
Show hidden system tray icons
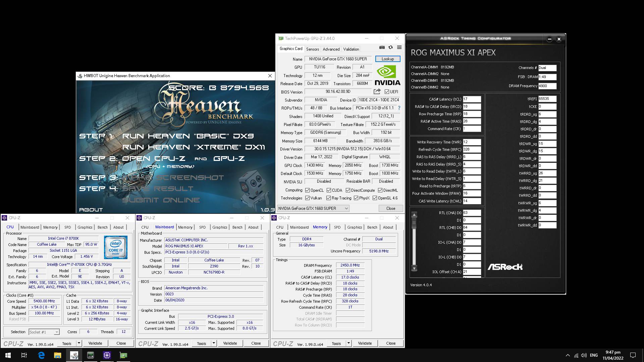[x=568, y=355]
